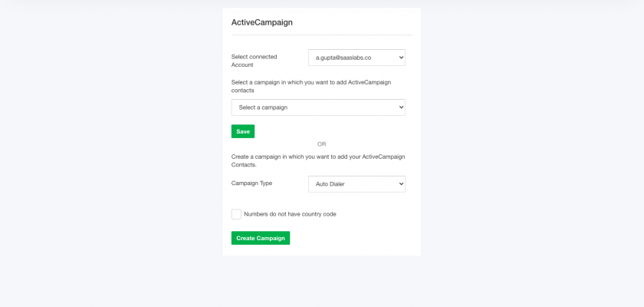Tick the country code checkbox
The image size is (644, 307).
point(236,214)
